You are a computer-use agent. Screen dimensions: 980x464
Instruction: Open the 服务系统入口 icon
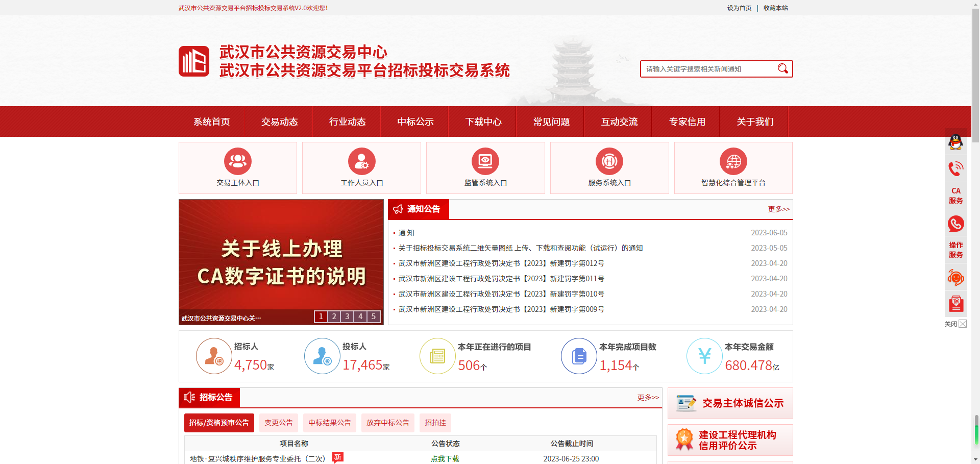(x=609, y=161)
